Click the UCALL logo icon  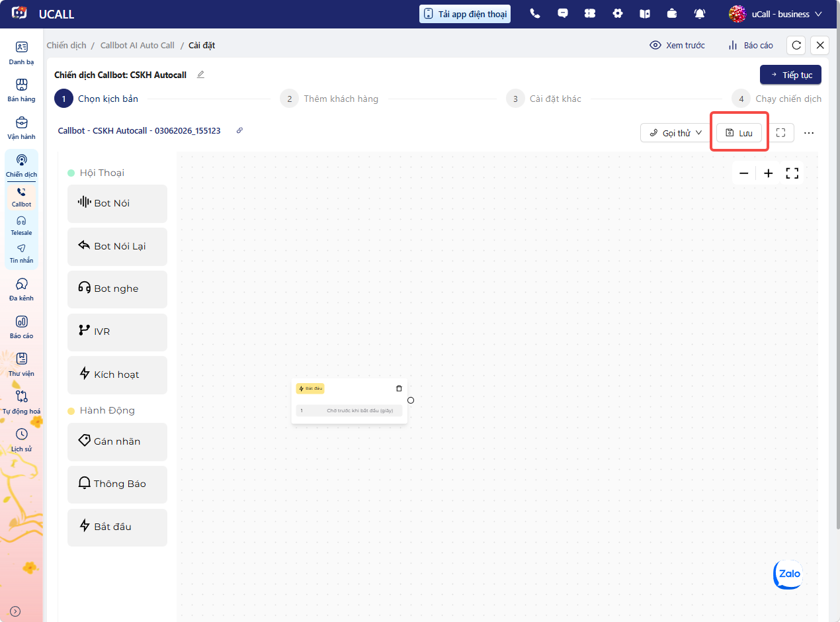(x=20, y=13)
